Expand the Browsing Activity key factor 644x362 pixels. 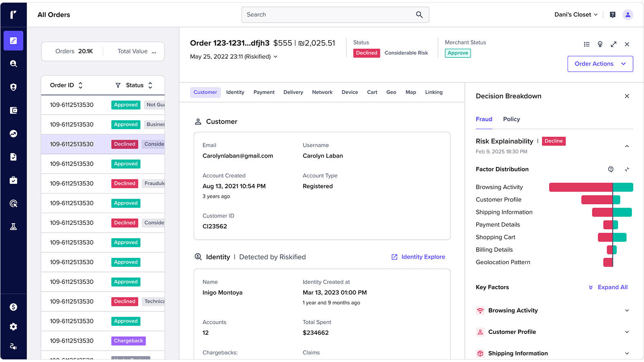627,311
